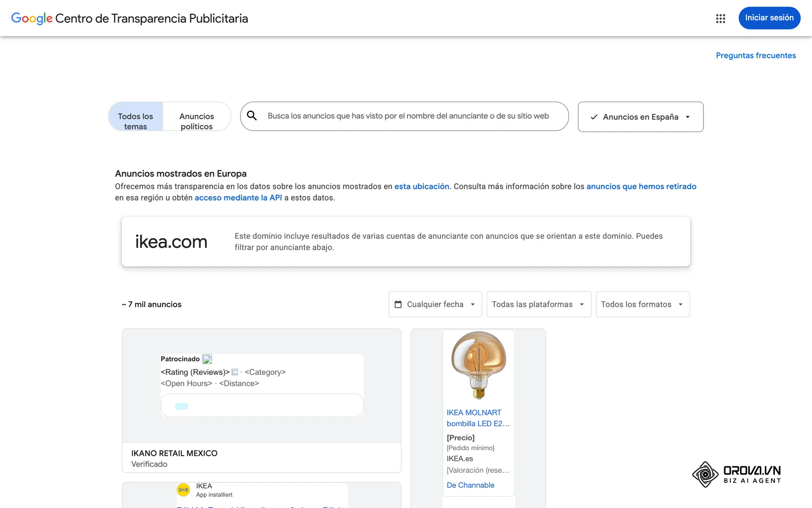Viewport: 812px width, 508px height.
Task: Click the Iniciar sesión button
Action: pyautogui.click(x=769, y=18)
